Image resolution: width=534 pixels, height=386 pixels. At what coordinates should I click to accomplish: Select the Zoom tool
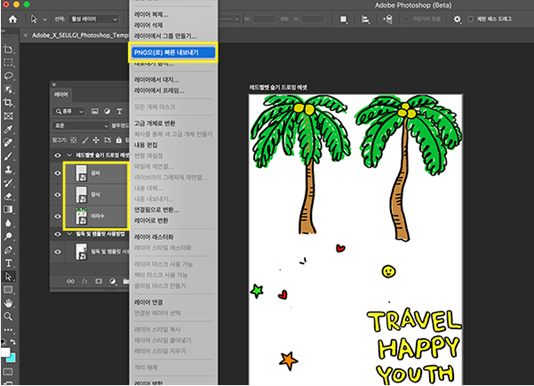click(9, 316)
